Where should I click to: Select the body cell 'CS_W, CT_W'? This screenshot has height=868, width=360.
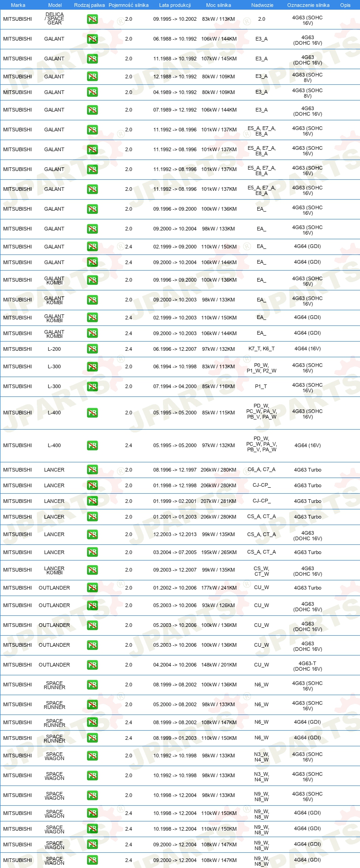[261, 571]
